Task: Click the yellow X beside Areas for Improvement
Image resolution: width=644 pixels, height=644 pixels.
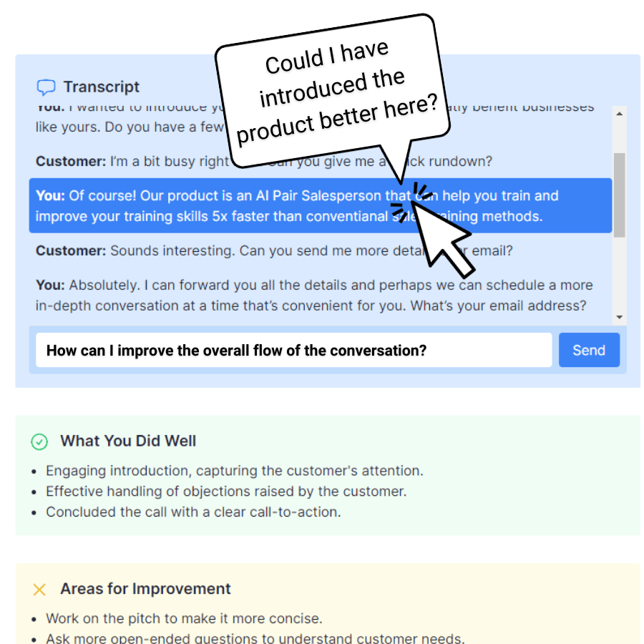Action: 40,589
